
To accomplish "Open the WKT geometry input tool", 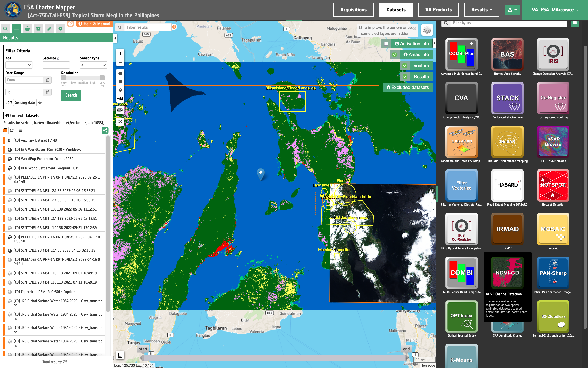I will coord(120,99).
